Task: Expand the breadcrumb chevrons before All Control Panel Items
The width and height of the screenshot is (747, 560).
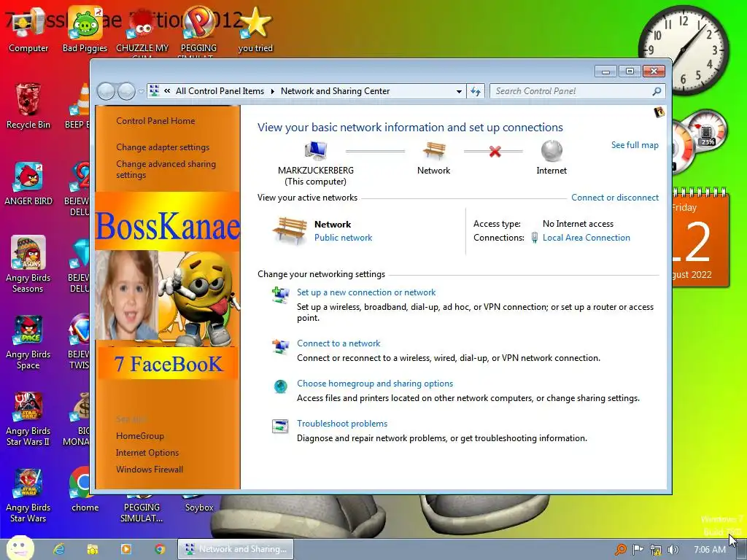Action: 167,91
